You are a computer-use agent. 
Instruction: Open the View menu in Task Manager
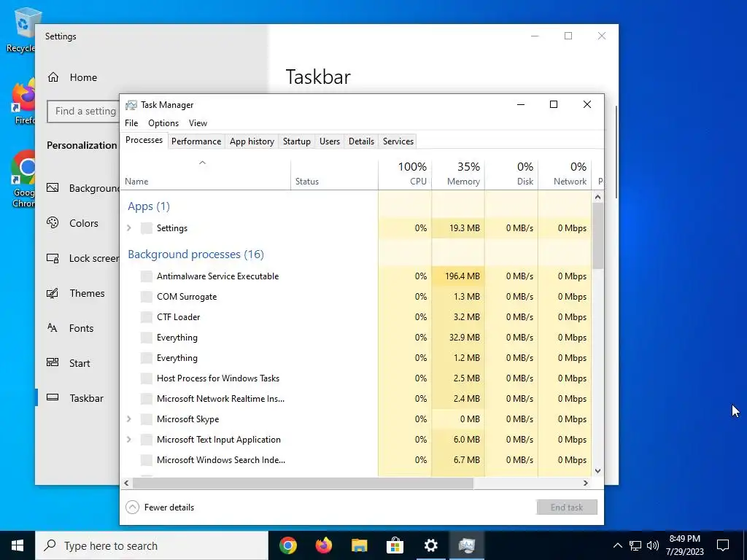pos(198,122)
